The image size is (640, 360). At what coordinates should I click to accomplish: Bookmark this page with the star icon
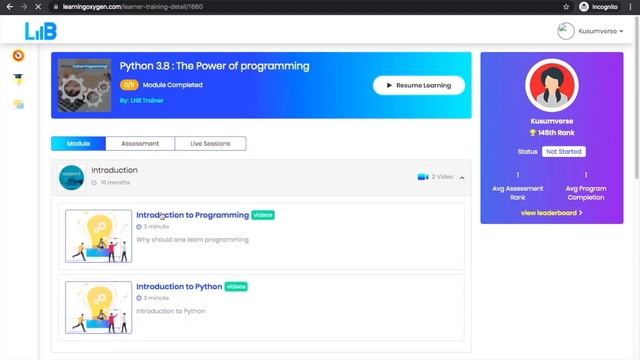click(566, 7)
